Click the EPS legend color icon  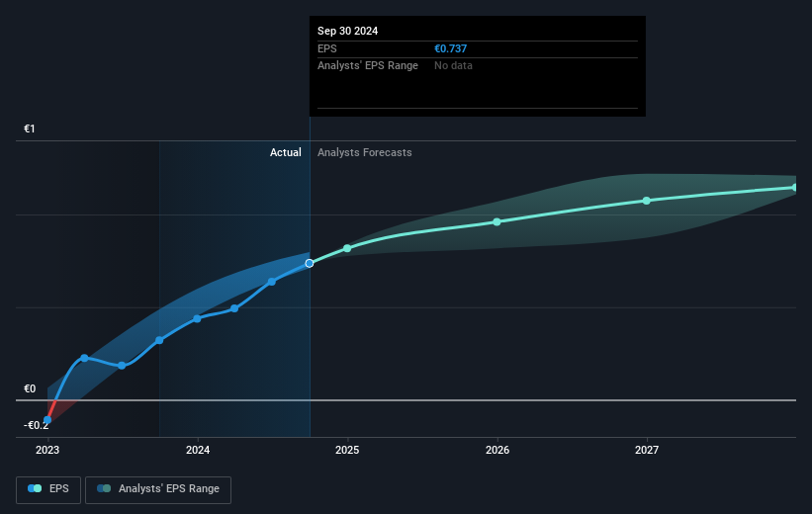(x=35, y=488)
